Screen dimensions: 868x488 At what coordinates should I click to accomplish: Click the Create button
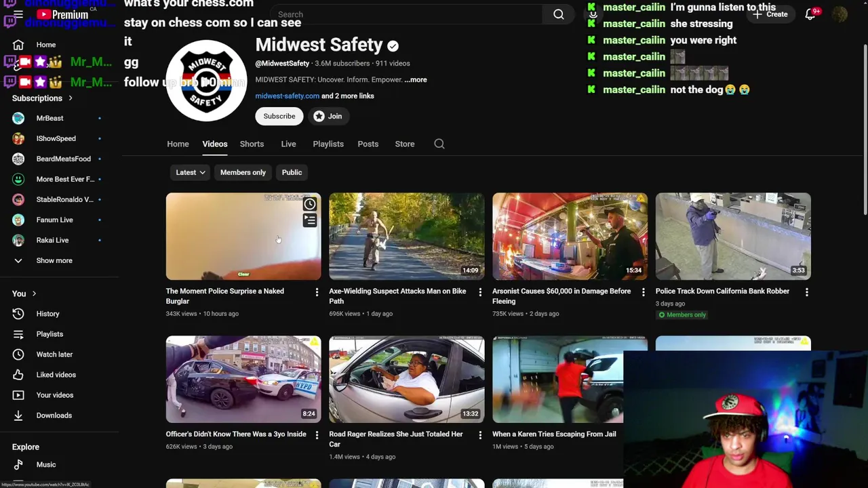pyautogui.click(x=770, y=14)
